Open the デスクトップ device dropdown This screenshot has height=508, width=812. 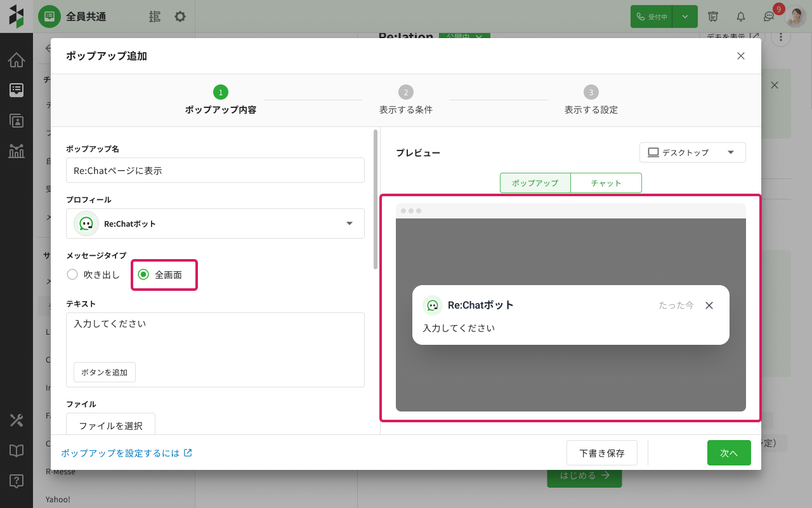coord(692,152)
